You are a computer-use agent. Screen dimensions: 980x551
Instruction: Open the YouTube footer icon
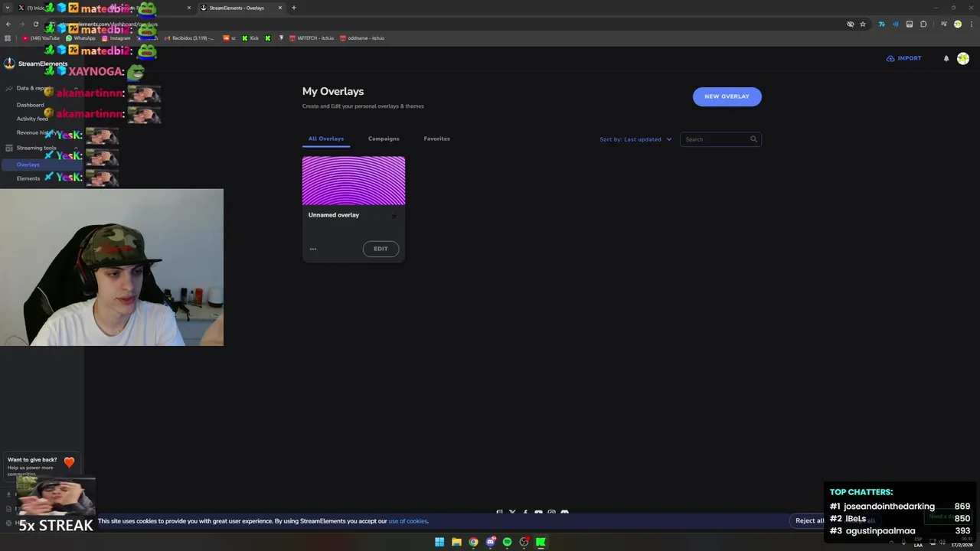(538, 512)
